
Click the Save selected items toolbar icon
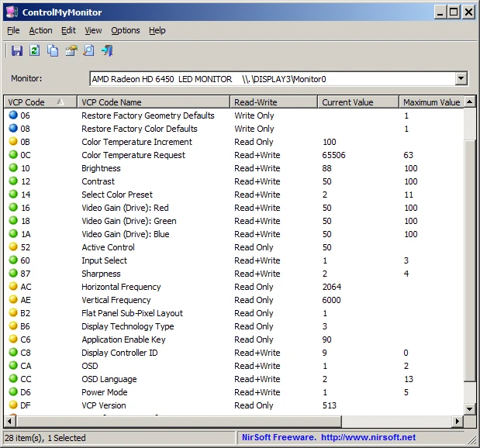click(17, 50)
